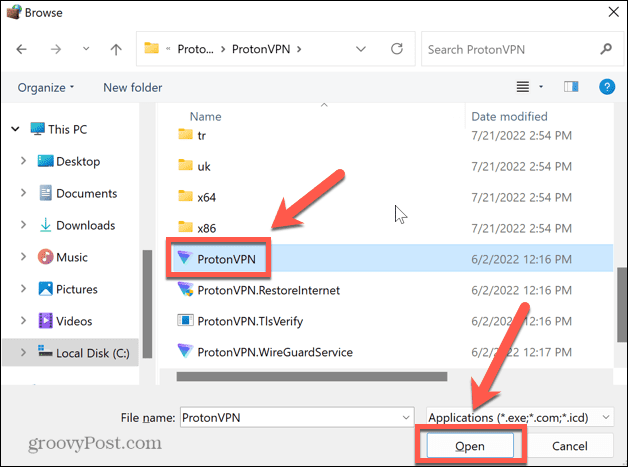This screenshot has width=628, height=467.
Task: Open the Applications file type dropdown
Action: point(519,417)
